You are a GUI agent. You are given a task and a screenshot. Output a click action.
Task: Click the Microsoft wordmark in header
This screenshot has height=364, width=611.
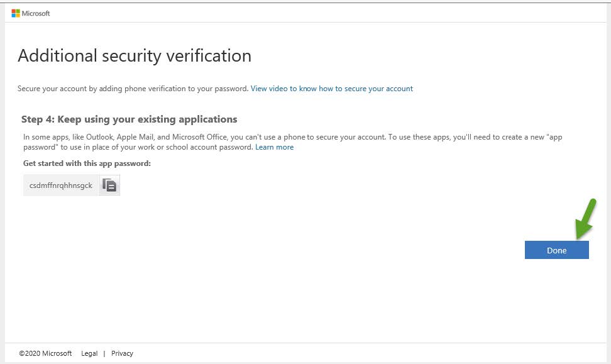(36, 13)
